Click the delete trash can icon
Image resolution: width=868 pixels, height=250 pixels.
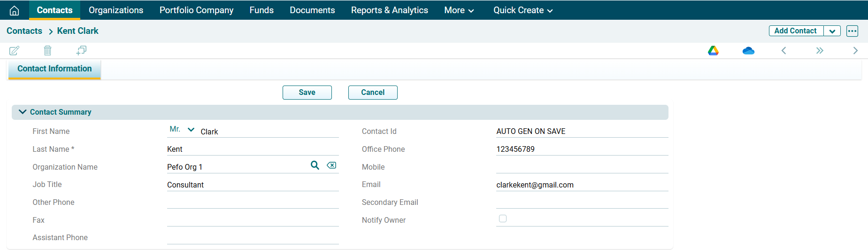(47, 50)
